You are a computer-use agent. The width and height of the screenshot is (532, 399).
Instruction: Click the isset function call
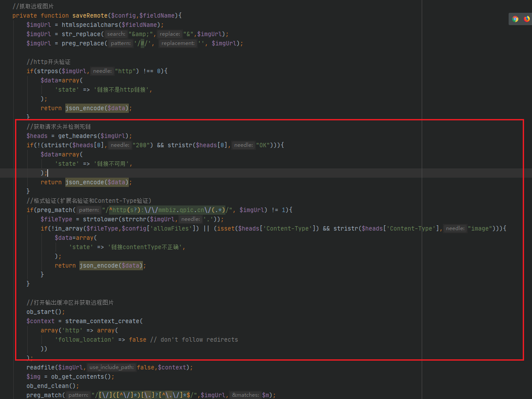225,228
